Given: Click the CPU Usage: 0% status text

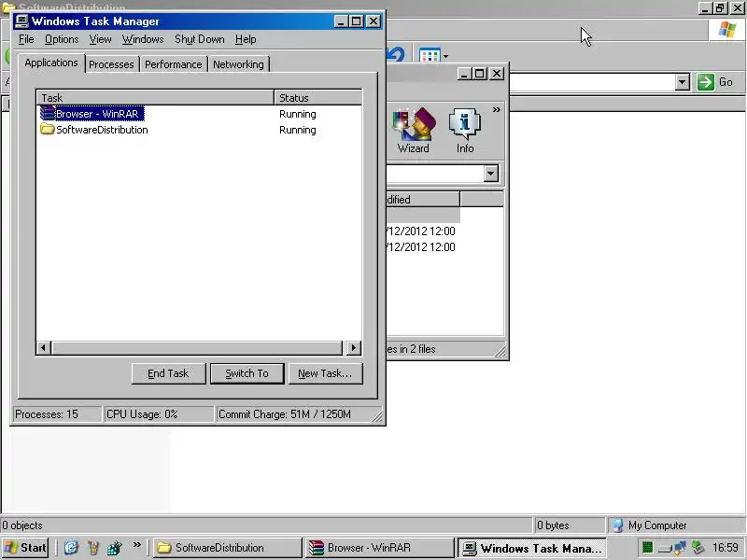Looking at the screenshot, I should (142, 414).
